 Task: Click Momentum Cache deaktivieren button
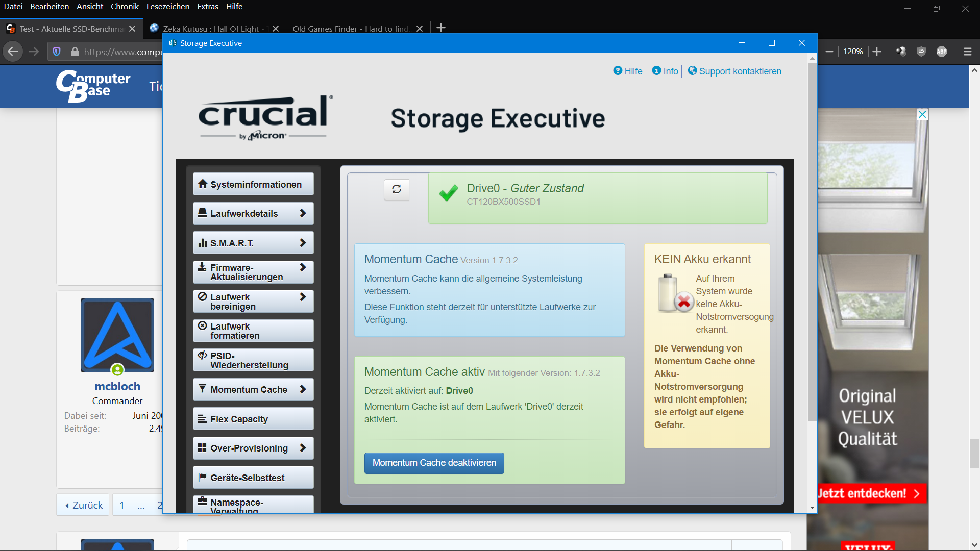point(434,463)
